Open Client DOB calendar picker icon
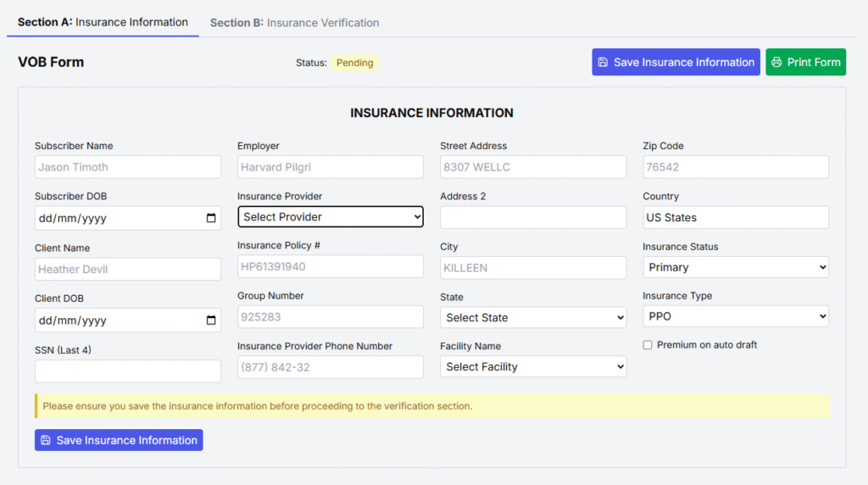868x485 pixels. 211,321
